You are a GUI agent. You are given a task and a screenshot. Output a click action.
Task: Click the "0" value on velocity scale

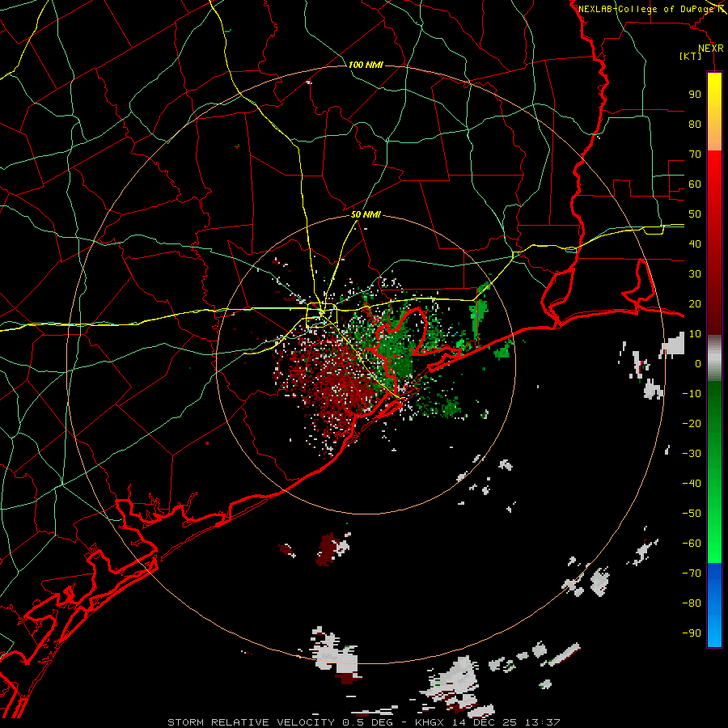click(698, 363)
